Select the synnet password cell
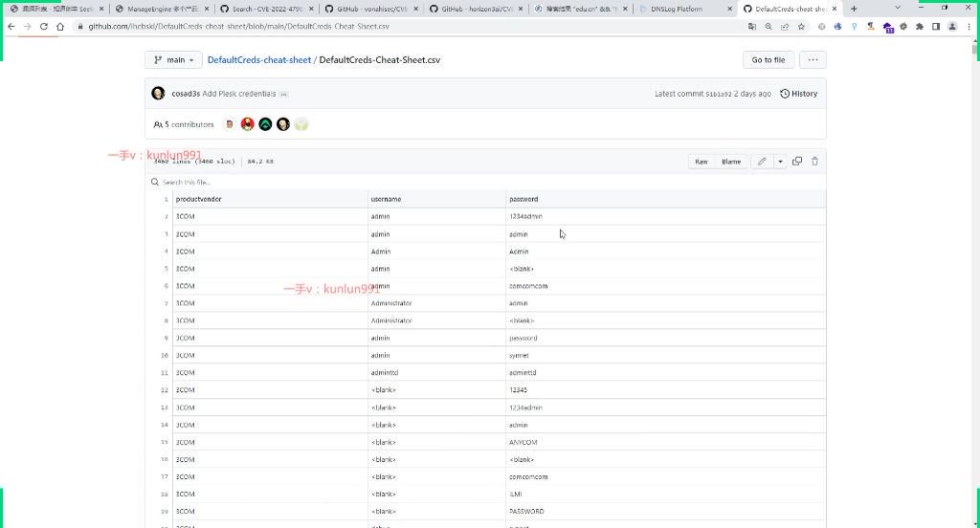The image size is (980, 528). (519, 356)
